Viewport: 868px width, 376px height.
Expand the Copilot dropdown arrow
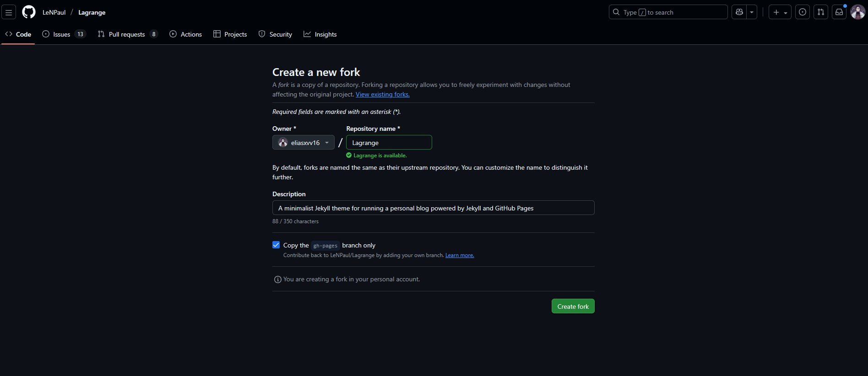[x=752, y=12]
